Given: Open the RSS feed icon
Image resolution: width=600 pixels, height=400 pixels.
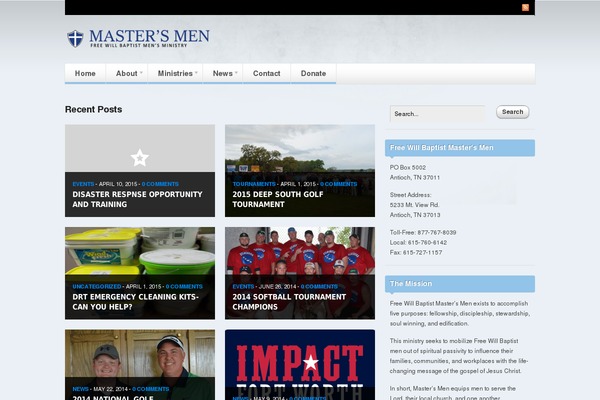Looking at the screenshot, I should coord(525,7).
